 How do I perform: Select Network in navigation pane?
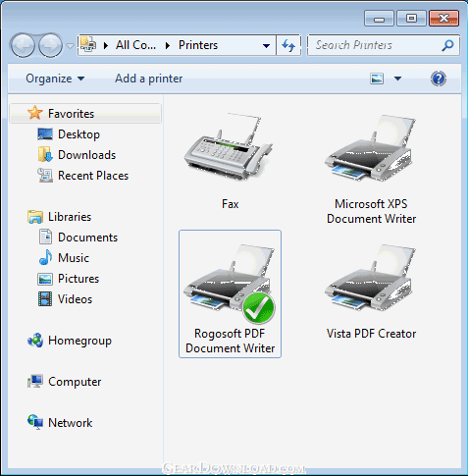(x=71, y=423)
